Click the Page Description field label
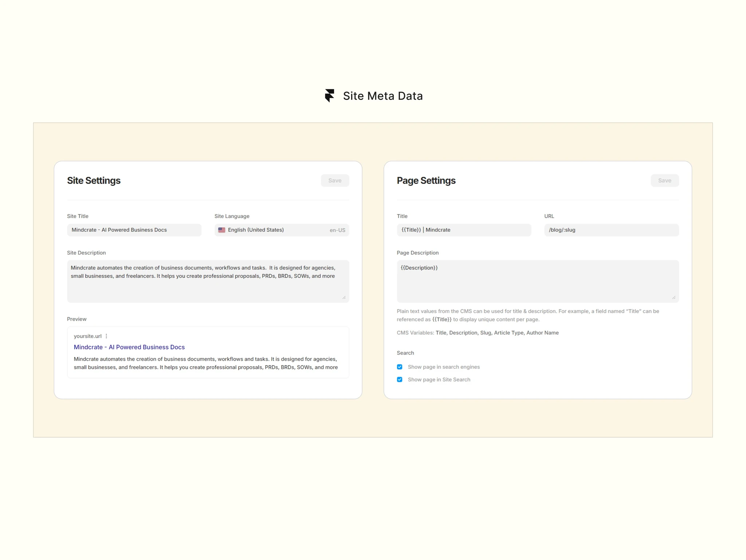The width and height of the screenshot is (746, 560). pyautogui.click(x=417, y=253)
